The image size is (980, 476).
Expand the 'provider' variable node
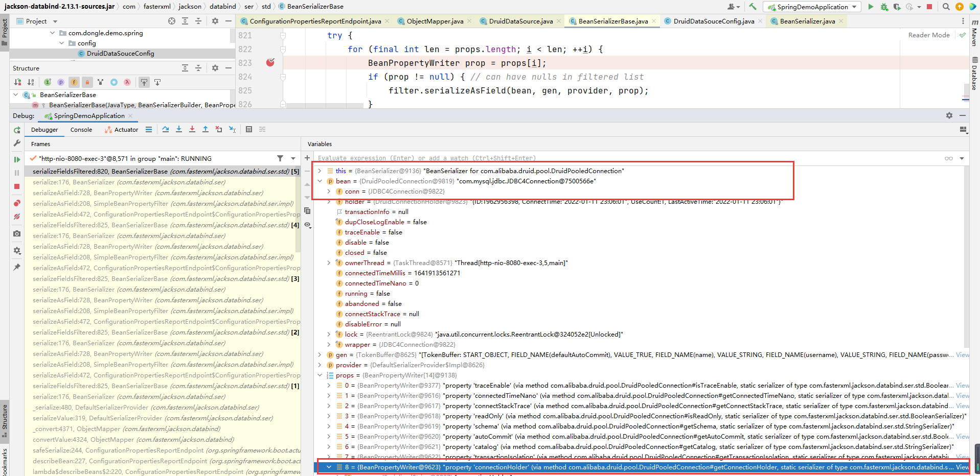point(320,365)
